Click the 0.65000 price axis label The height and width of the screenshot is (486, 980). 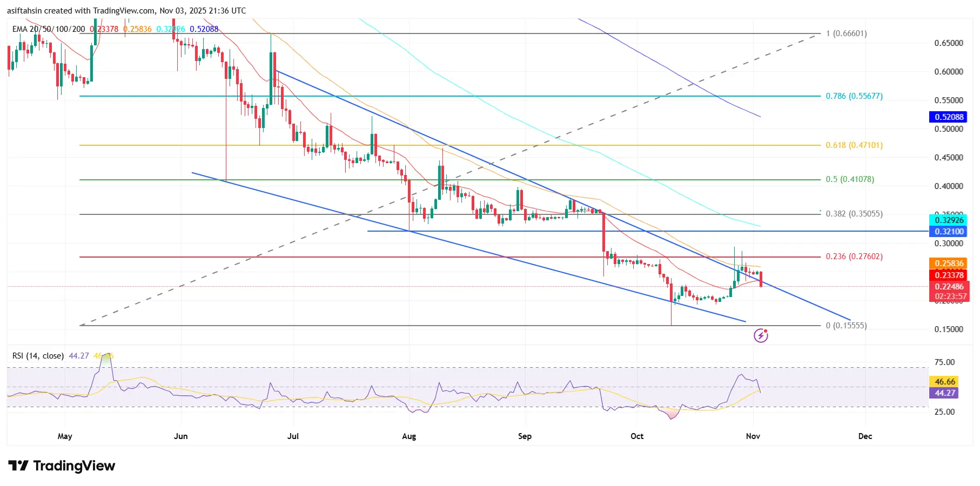[x=949, y=43]
